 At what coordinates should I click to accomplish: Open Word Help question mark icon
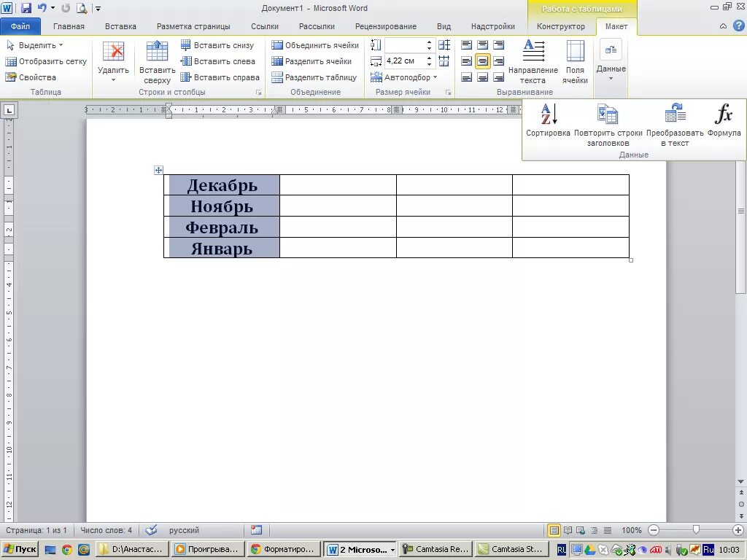point(738,26)
